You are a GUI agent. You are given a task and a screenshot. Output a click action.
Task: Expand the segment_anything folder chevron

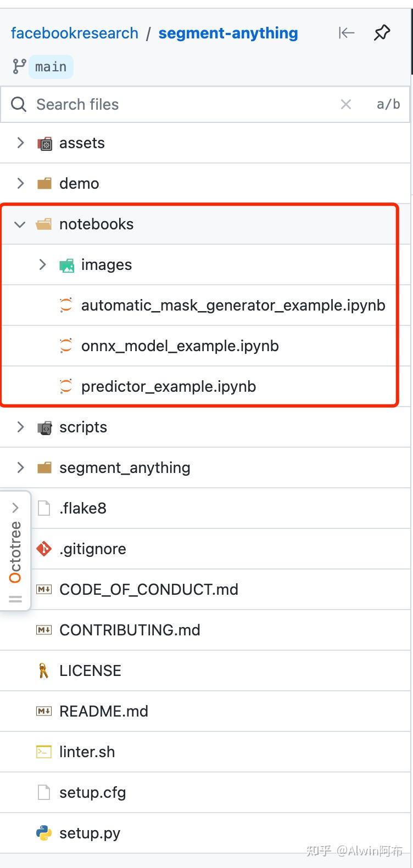coord(21,467)
